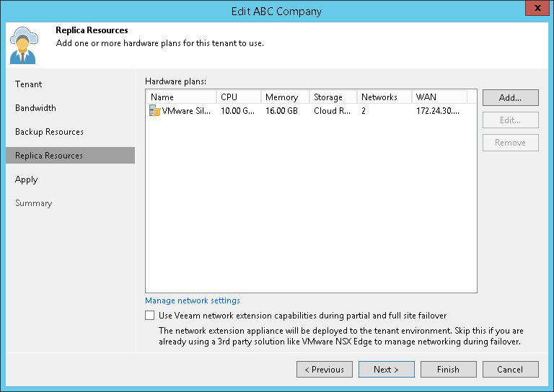Click the 'Cloud R...' storage cell

click(332, 111)
